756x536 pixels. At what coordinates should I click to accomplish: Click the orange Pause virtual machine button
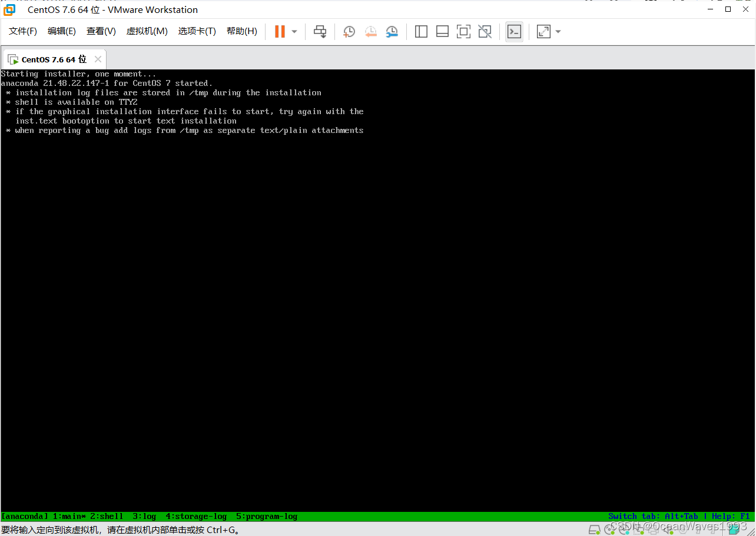[x=280, y=31]
